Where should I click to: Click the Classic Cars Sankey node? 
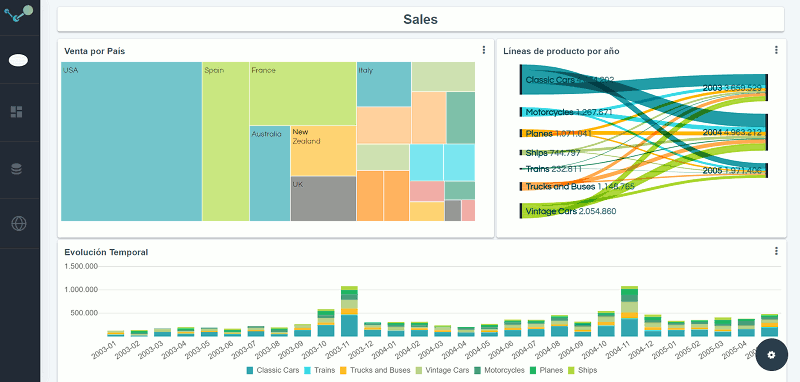tap(520, 80)
